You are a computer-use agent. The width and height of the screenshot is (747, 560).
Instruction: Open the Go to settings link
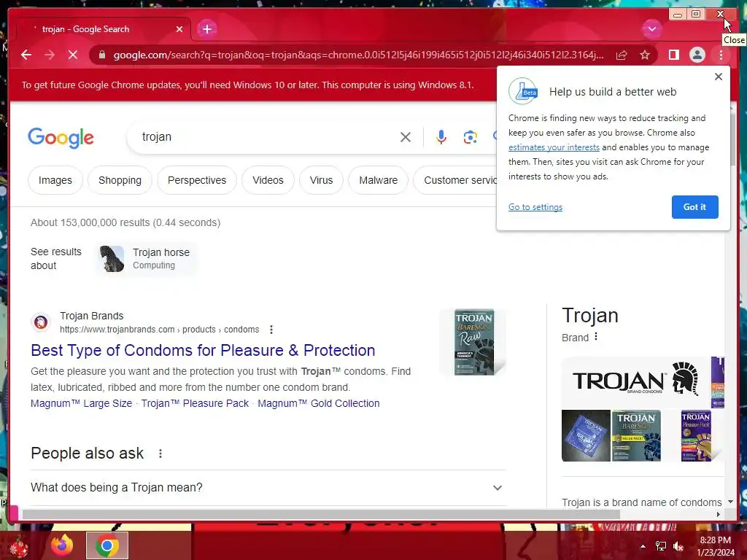[x=535, y=207]
